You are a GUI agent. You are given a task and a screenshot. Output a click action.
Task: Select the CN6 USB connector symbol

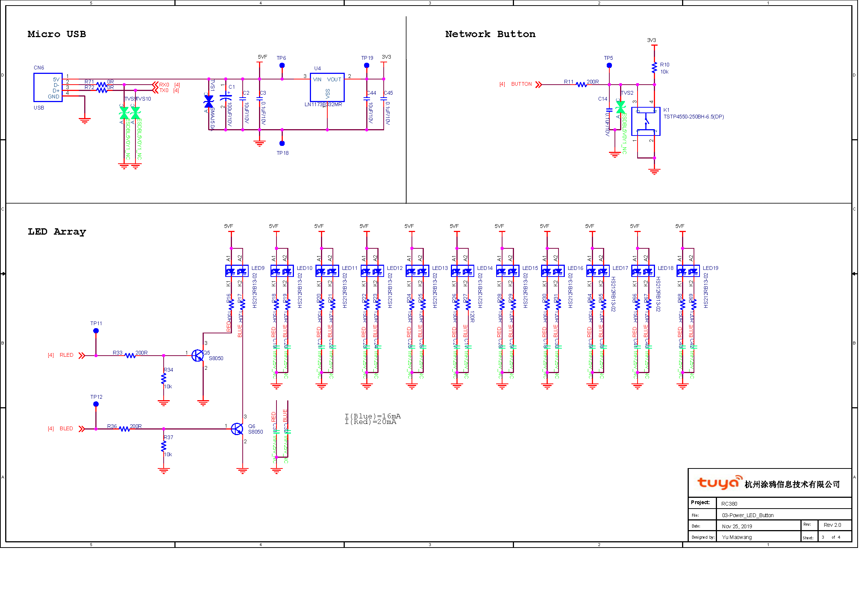coord(48,87)
